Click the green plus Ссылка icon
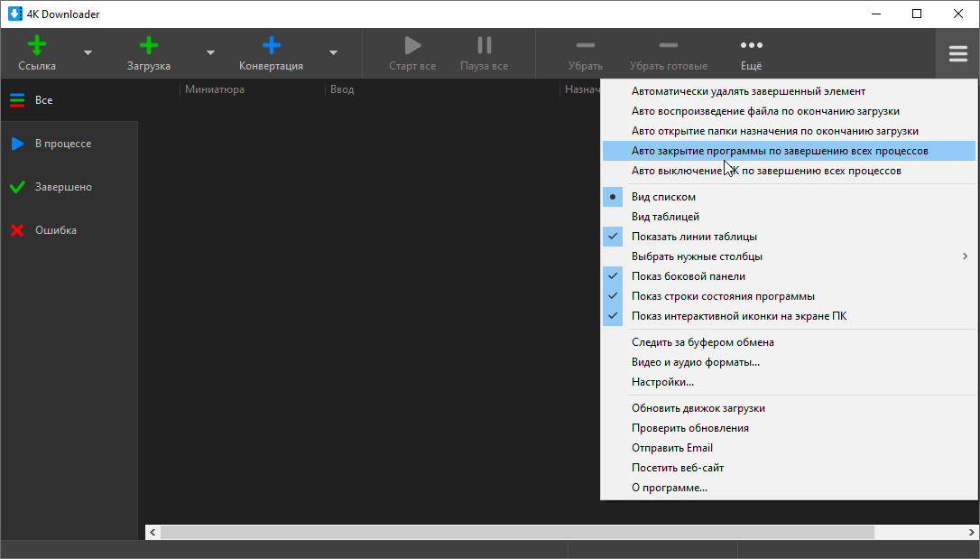 pos(37,46)
